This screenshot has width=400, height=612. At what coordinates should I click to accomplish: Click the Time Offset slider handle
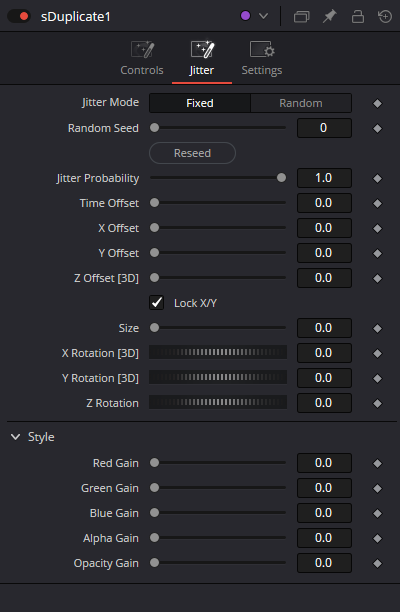(155, 203)
